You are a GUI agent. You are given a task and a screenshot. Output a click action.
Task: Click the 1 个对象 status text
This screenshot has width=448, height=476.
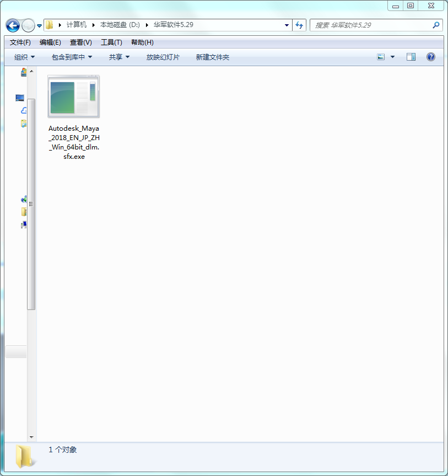pos(62,450)
